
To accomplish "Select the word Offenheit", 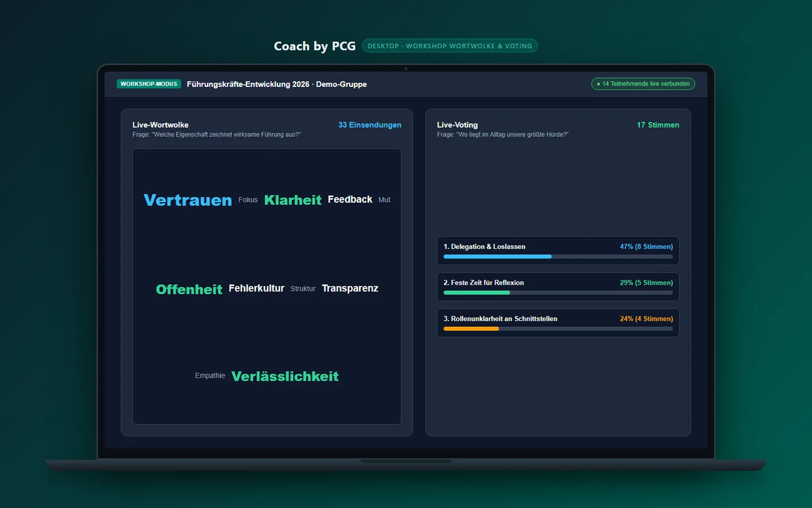I will (x=189, y=290).
